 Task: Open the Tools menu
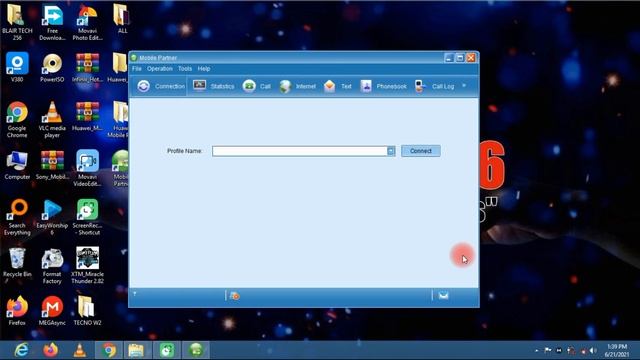point(185,69)
